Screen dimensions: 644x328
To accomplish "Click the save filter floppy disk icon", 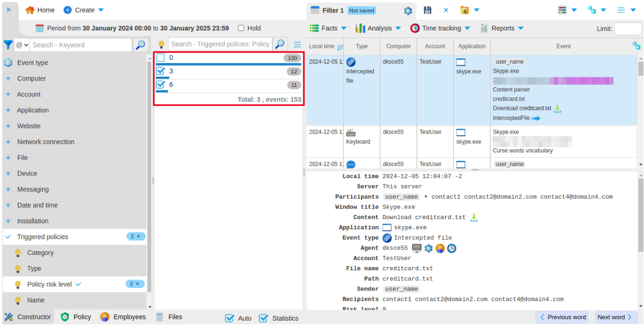I will 428,10.
